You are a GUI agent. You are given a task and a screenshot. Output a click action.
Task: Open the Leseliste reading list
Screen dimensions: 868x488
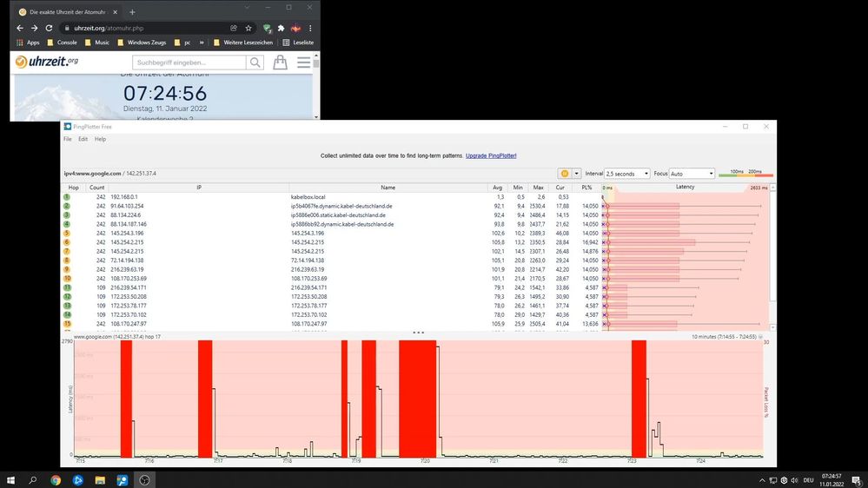pos(298,43)
